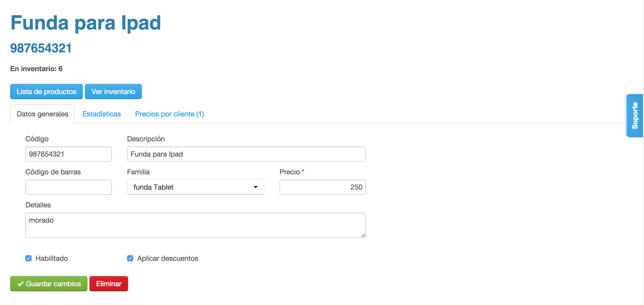
Task: Click inside the Detalles textarea
Action: [195, 225]
